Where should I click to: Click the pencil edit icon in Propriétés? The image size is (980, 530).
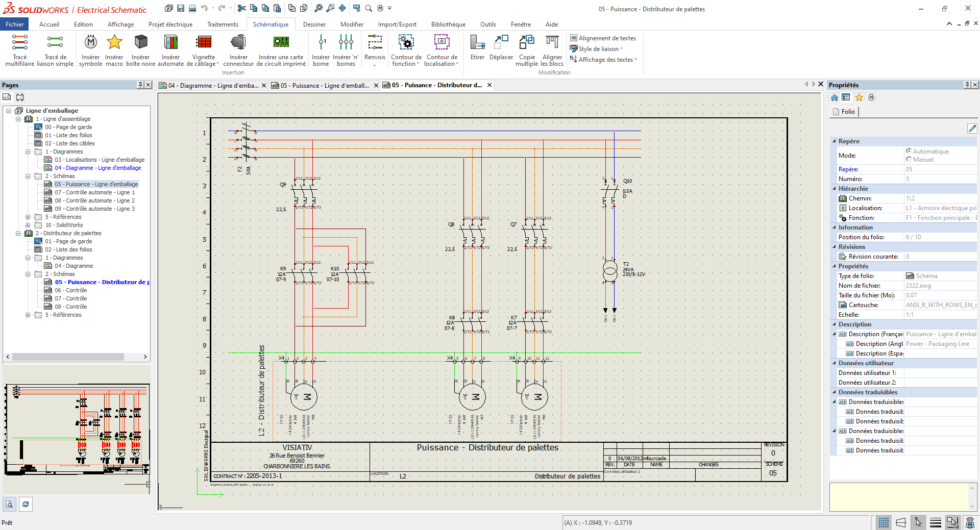click(x=972, y=129)
